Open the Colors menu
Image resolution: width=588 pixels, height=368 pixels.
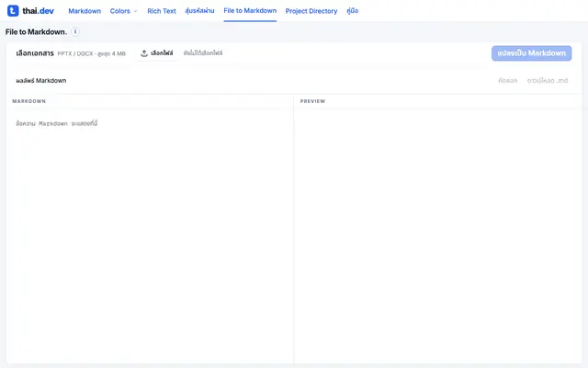tap(124, 11)
